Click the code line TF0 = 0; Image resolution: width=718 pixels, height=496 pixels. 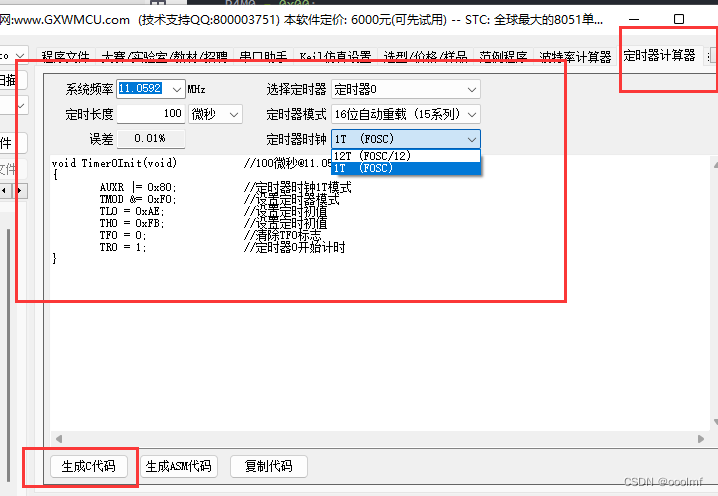pos(123,235)
